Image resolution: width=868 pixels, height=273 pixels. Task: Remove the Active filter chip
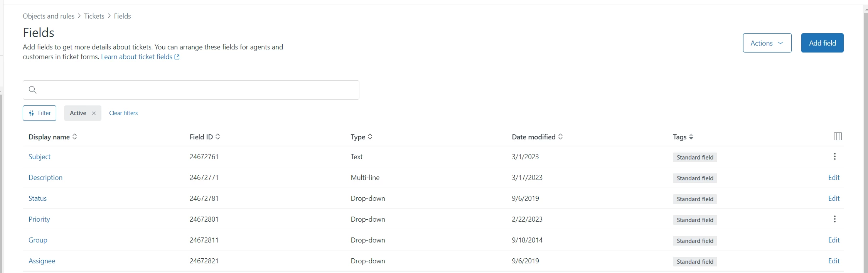coord(94,113)
